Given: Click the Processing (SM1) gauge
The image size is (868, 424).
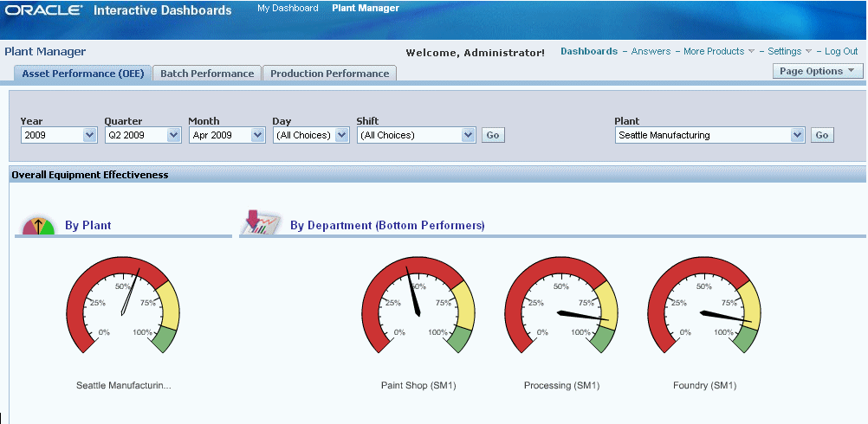Looking at the screenshot, I should (x=561, y=305).
